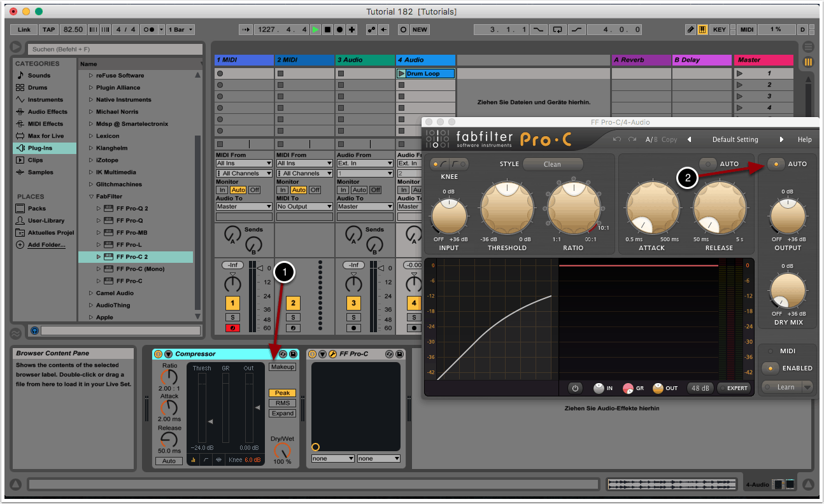The image size is (824, 504).
Task: Click the Threshold knob in Pro-C
Action: (507, 207)
